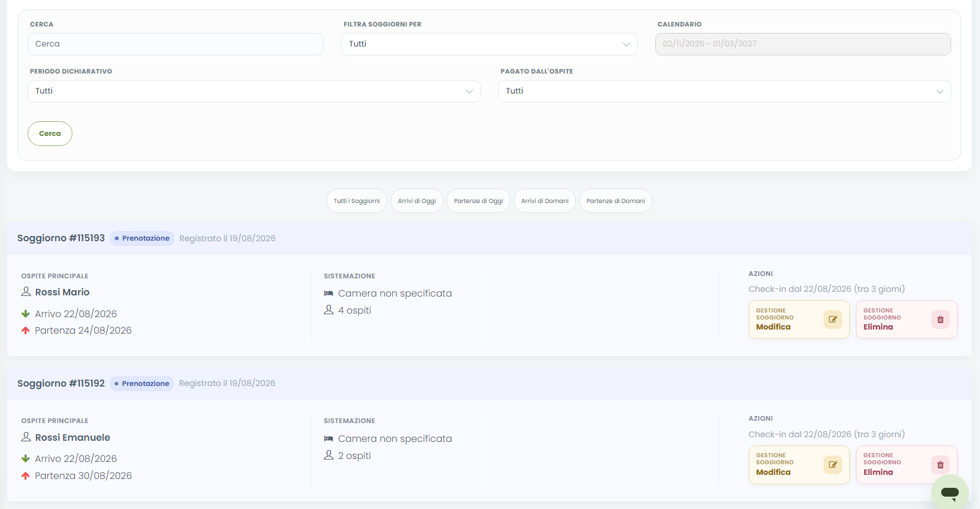Click the green arrival arrow under Rossi Emanuele

pyautogui.click(x=25, y=458)
